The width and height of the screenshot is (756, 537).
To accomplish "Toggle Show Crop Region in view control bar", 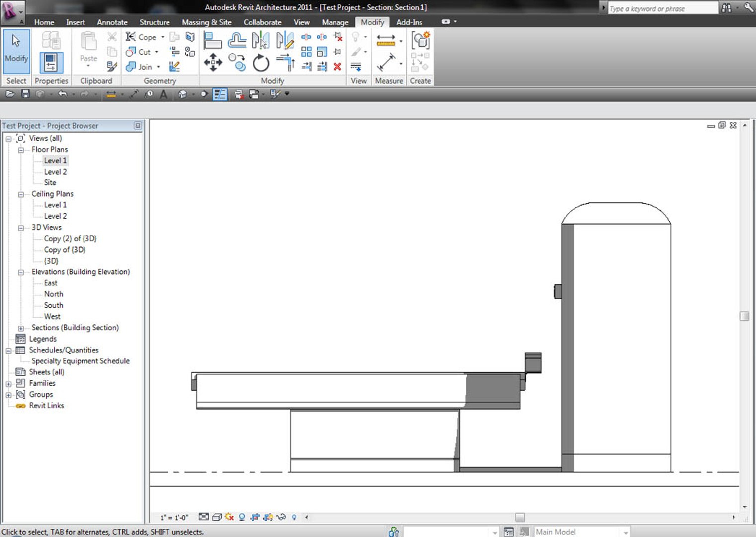I will tap(268, 517).
